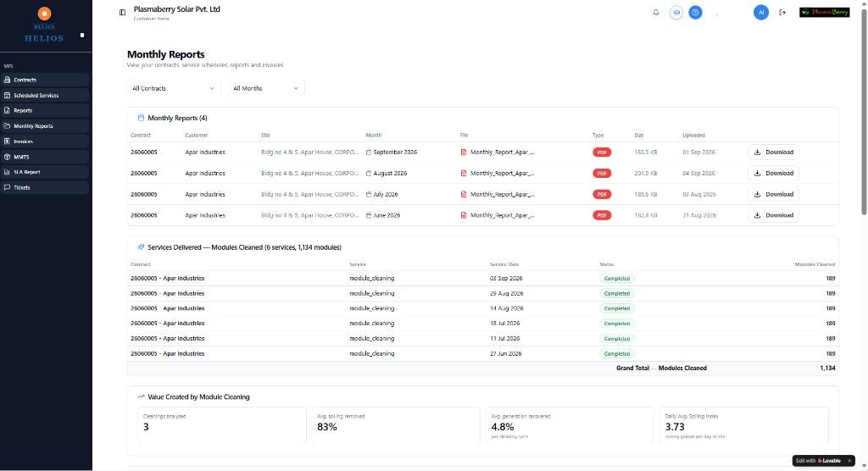Download the August 2026 report
The width and height of the screenshot is (868, 471).
(773, 173)
